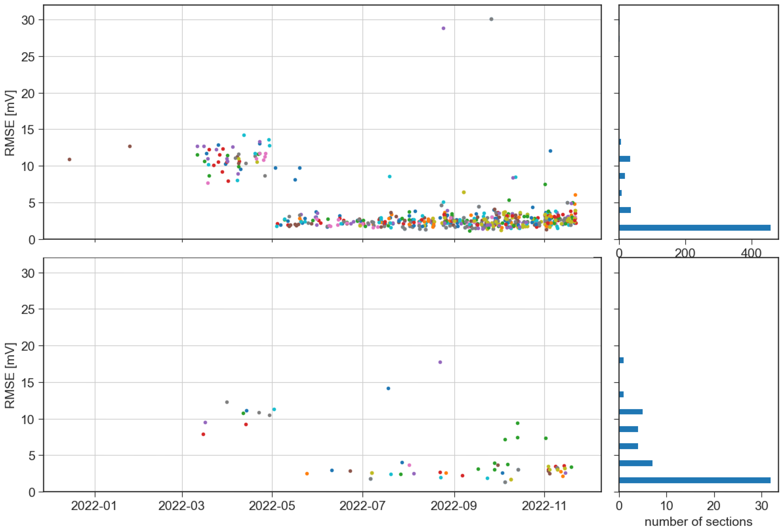This screenshot has width=784, height=532.
Task: Click the blue 14 mV point in bottom scatter
Action: 388,389
